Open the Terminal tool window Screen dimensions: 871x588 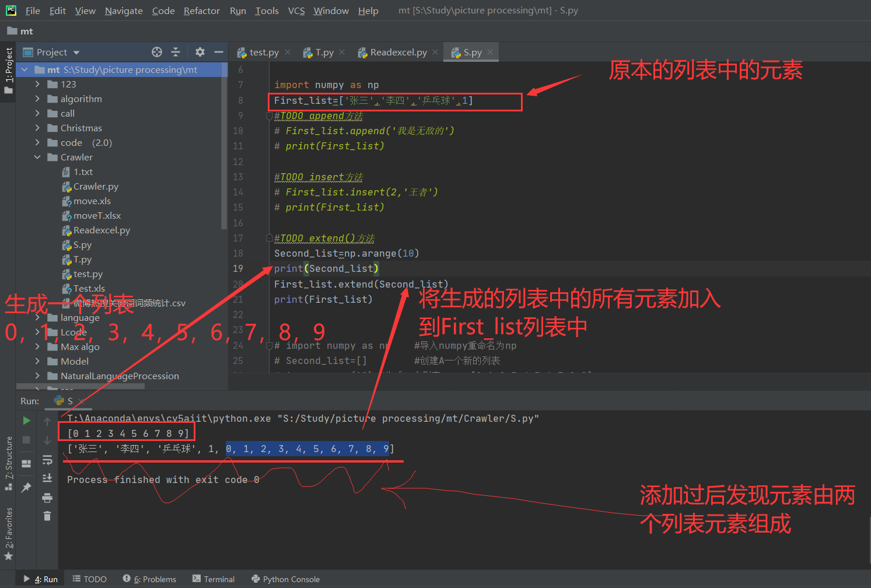213,579
